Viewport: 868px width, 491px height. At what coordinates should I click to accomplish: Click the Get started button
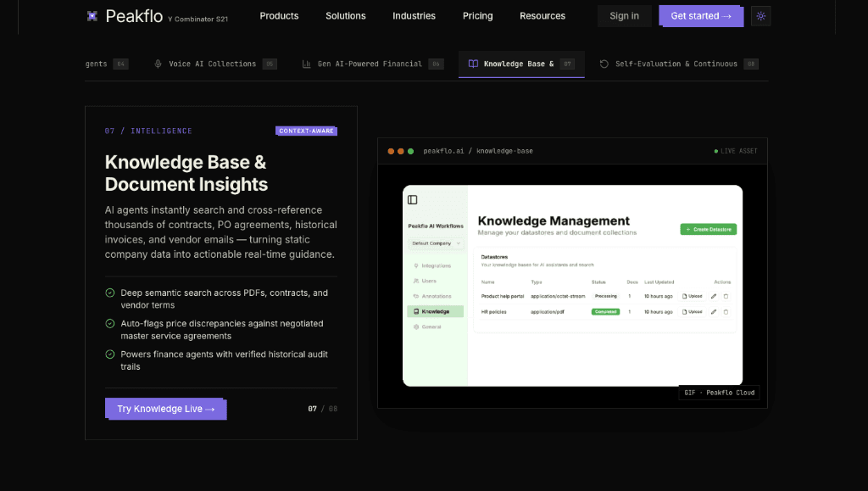701,16
